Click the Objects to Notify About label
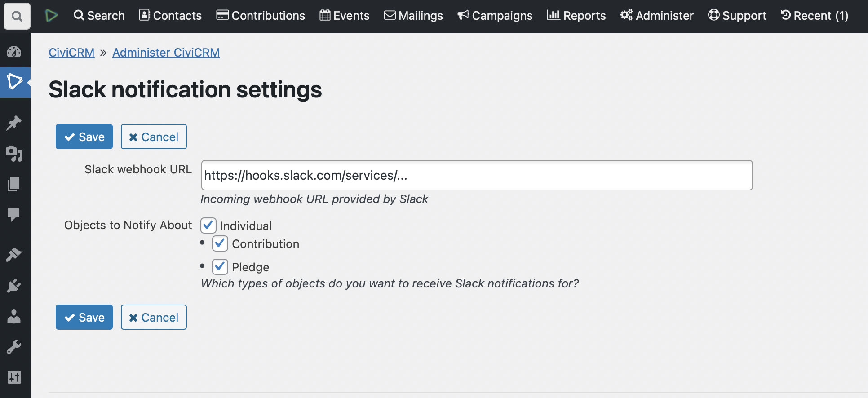 click(x=128, y=225)
